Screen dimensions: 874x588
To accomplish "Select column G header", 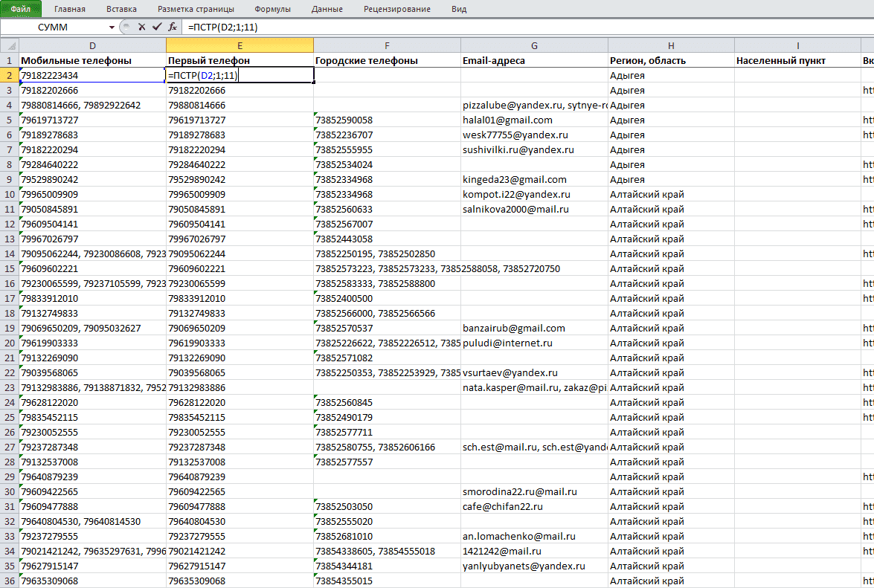I will [x=534, y=45].
